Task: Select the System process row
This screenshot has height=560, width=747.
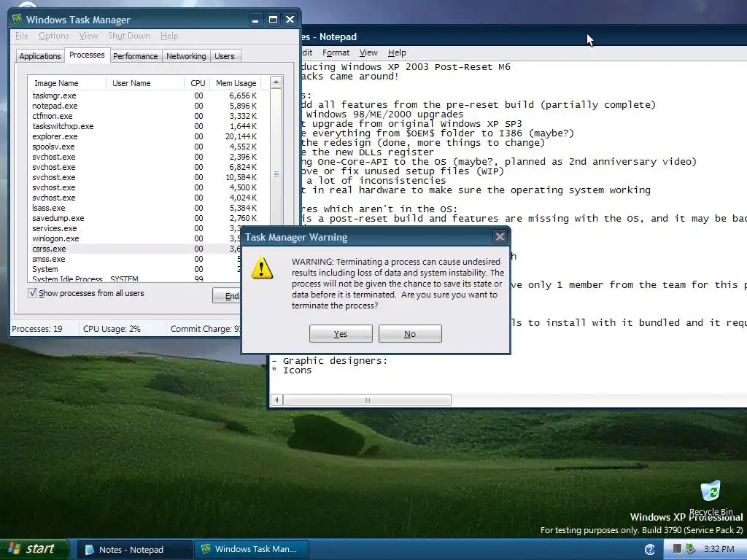Action: click(x=136, y=269)
